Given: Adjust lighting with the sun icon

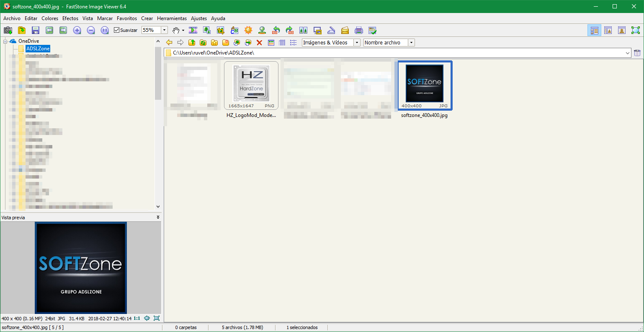Looking at the screenshot, I should [249, 30].
